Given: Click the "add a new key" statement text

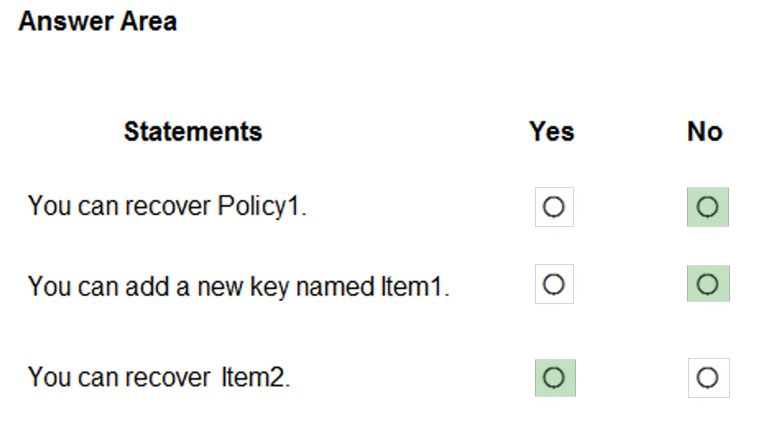Looking at the screenshot, I should click(x=238, y=287).
